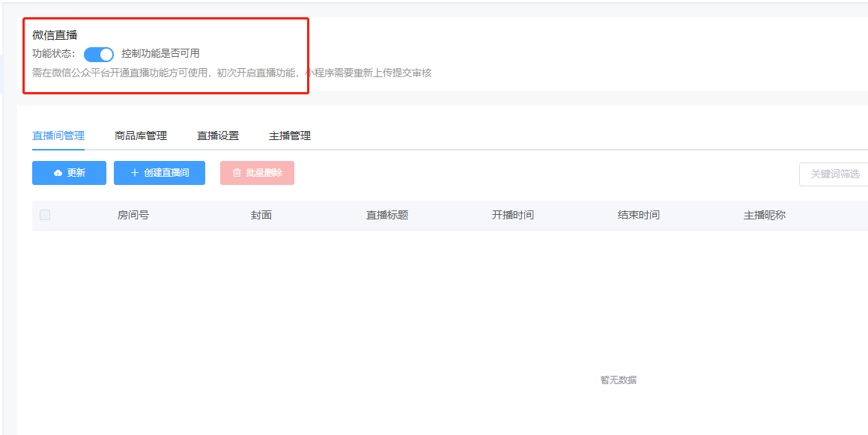This screenshot has width=868, height=435.
Task: Click the 开播时间 column header
Action: [512, 216]
